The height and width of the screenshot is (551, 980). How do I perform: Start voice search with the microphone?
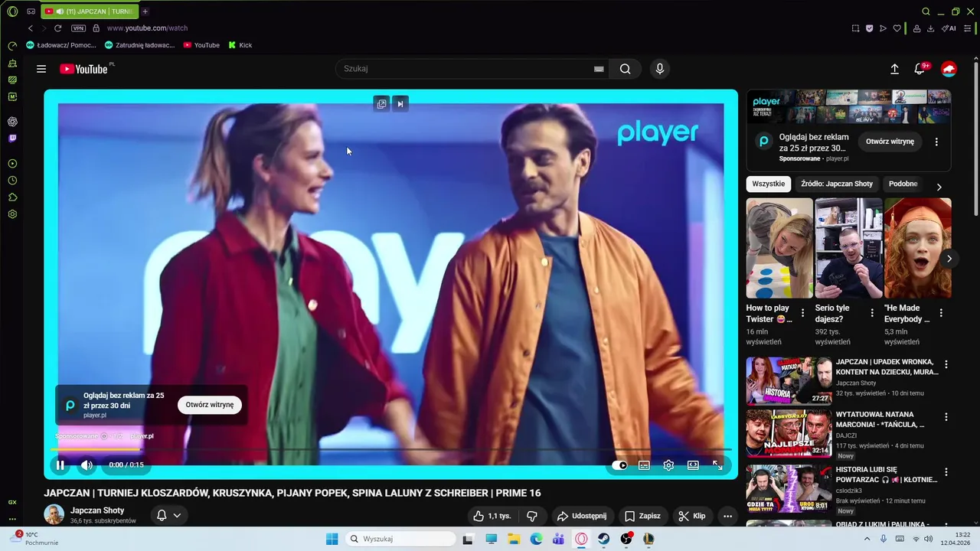click(x=660, y=69)
